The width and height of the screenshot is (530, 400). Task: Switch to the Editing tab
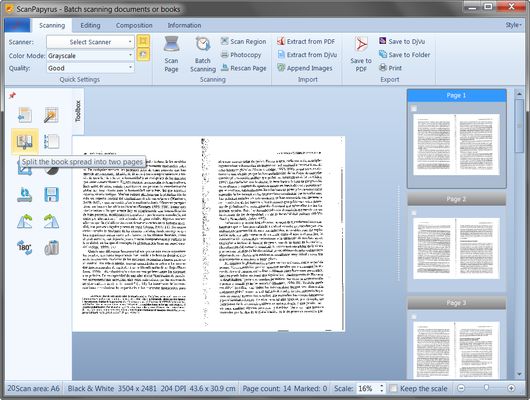[x=90, y=25]
